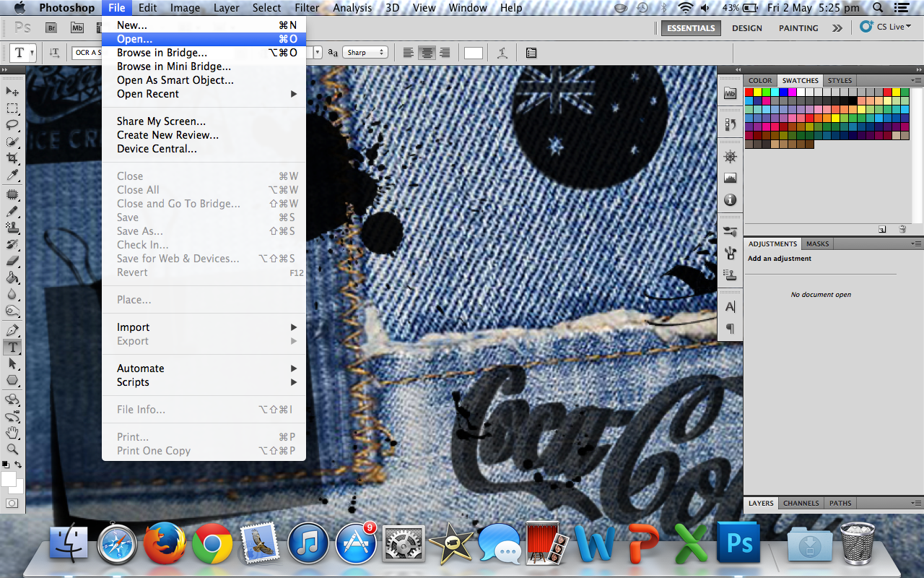Click center text alignment in options bar
Image resolution: width=924 pixels, height=578 pixels.
point(426,52)
